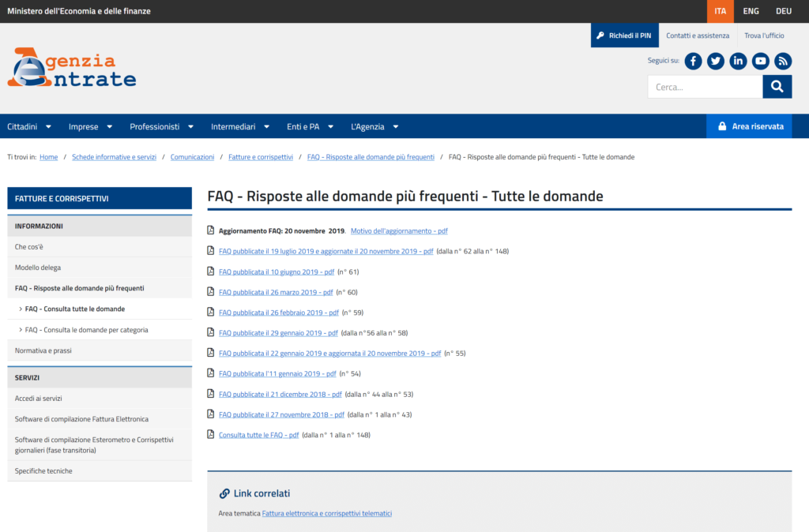Open FAQ pubblicata il 10 giugno 2019 pdf
Viewport: 809px width, 532px height.
[277, 272]
